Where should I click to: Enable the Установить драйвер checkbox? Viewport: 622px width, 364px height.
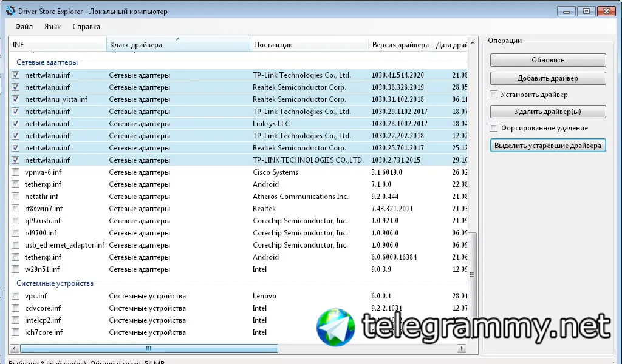pyautogui.click(x=493, y=95)
